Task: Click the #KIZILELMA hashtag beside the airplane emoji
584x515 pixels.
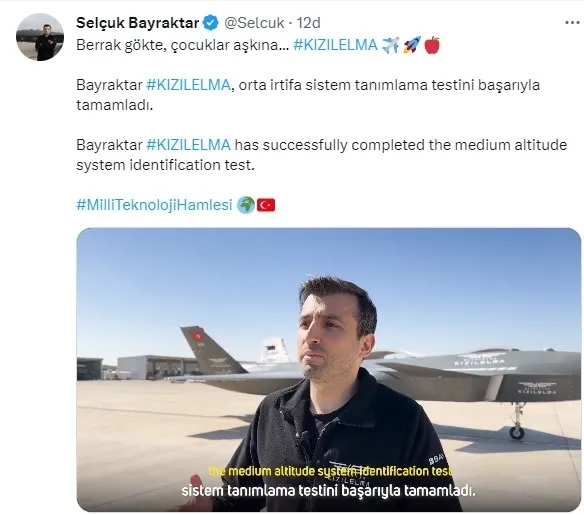Action: (335, 45)
